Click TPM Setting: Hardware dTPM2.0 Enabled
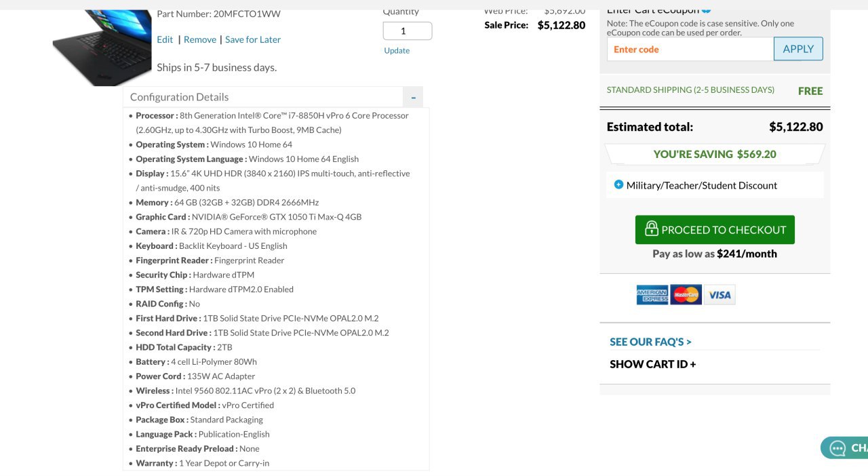Image resolution: width=868 pixels, height=476 pixels. pos(214,289)
